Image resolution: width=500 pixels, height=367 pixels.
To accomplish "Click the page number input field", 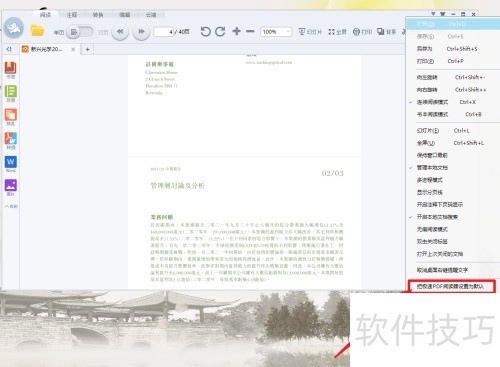I will (164, 32).
